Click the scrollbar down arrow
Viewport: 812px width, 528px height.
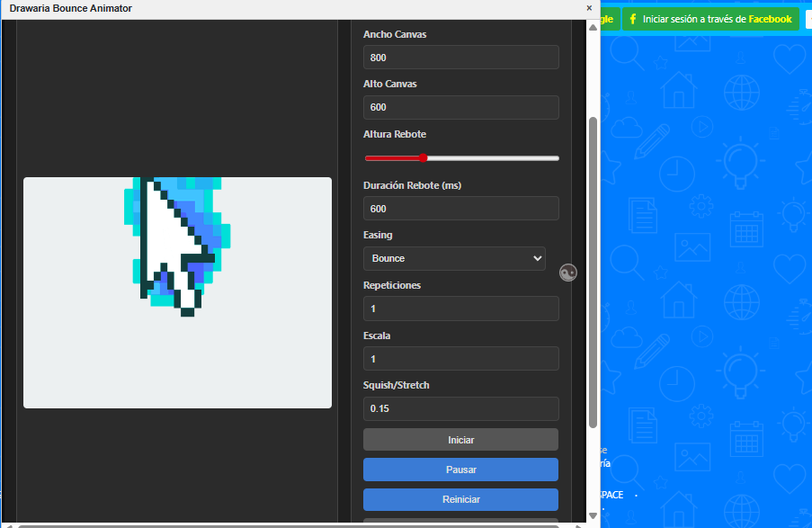coord(593,515)
